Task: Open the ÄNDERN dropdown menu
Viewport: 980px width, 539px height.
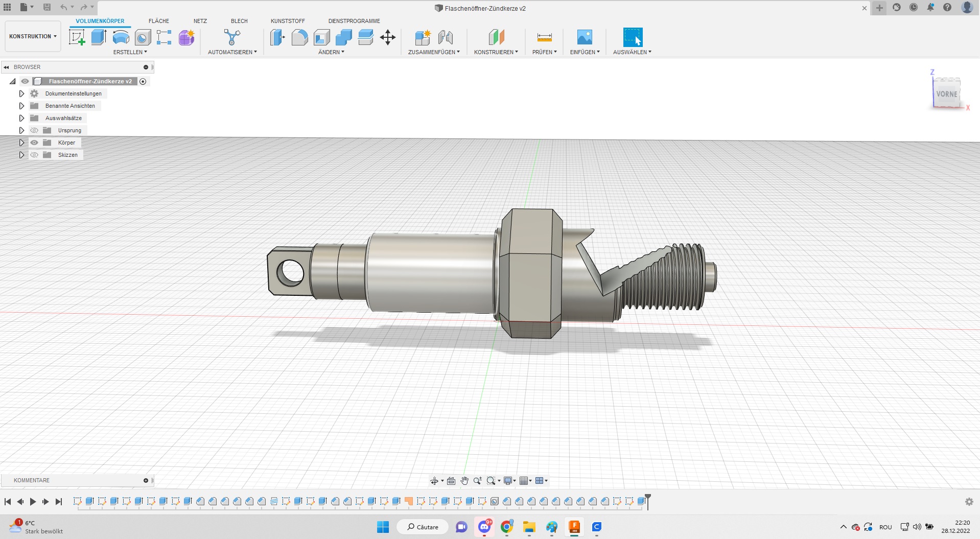Action: [331, 52]
